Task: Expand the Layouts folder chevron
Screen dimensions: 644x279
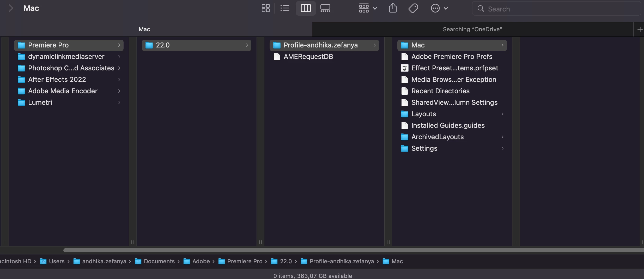Action: (x=502, y=114)
